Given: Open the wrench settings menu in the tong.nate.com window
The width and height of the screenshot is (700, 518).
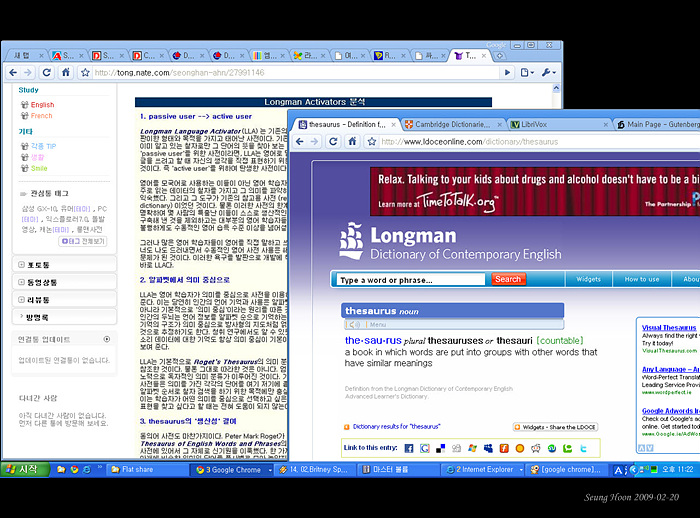Looking at the screenshot, I should pos(549,72).
